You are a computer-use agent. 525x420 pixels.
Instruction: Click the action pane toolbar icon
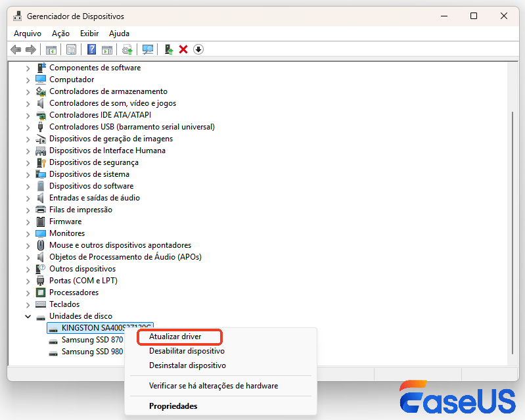107,49
